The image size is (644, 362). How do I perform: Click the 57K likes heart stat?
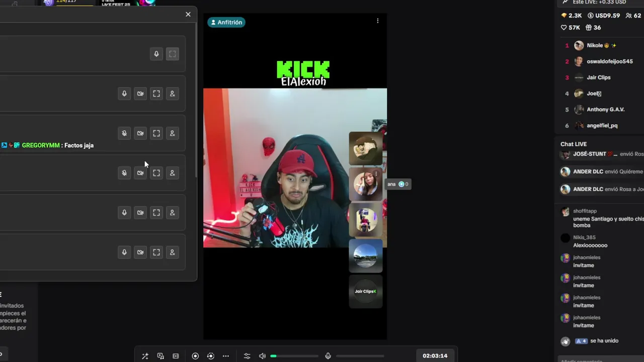(x=571, y=28)
